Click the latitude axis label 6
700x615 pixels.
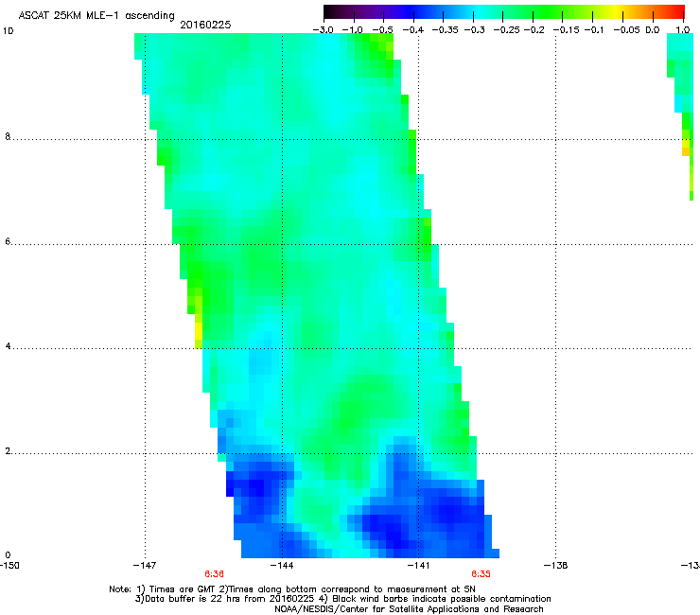(8, 241)
